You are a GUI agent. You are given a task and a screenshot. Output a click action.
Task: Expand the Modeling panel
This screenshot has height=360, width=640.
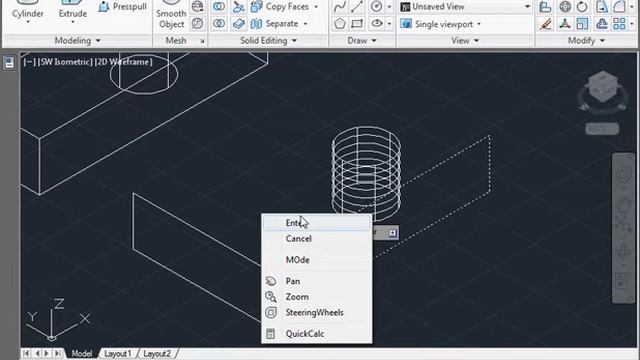pos(78,40)
